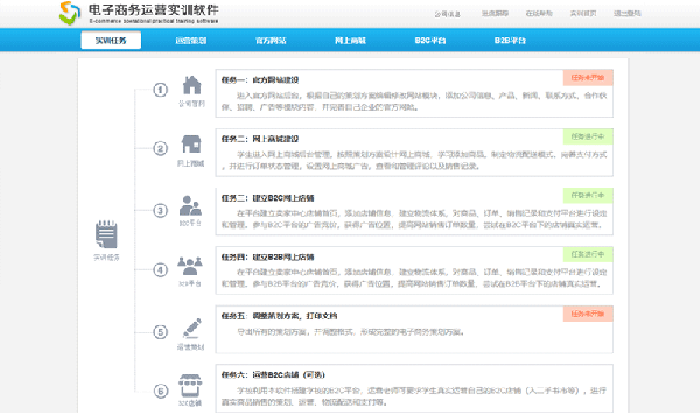Open the training tasks notepad icon
The width and height of the screenshot is (700, 413).
(106, 236)
